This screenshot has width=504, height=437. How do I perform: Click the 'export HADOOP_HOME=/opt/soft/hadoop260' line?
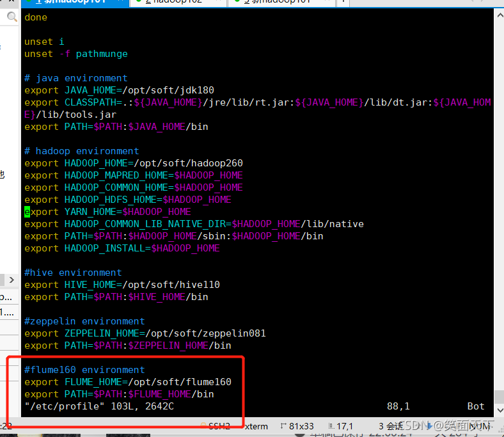tap(134, 163)
